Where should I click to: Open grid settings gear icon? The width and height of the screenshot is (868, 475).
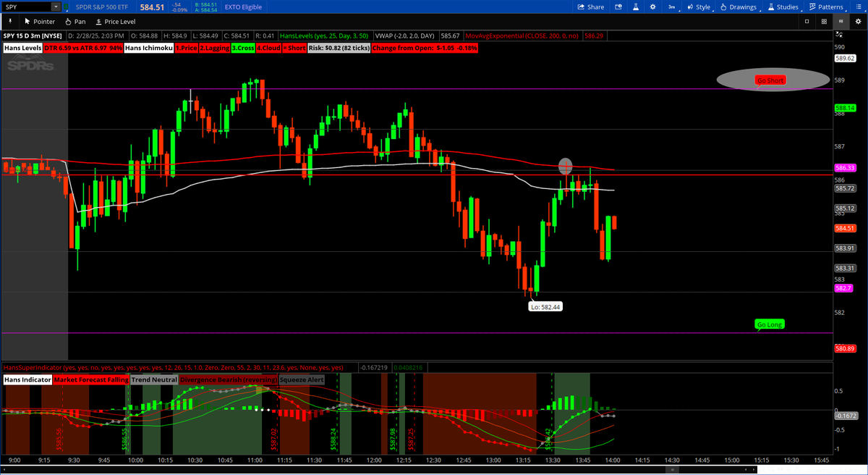[x=857, y=22]
